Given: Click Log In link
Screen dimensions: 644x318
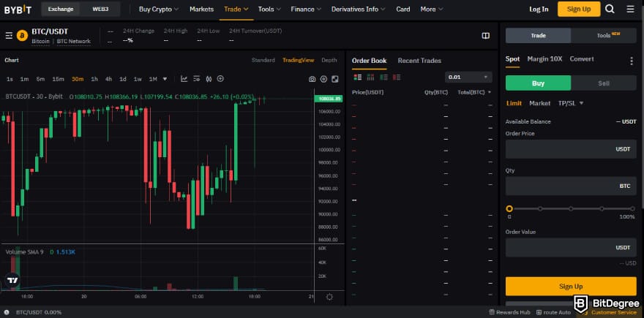Looking at the screenshot, I should click(x=539, y=9).
